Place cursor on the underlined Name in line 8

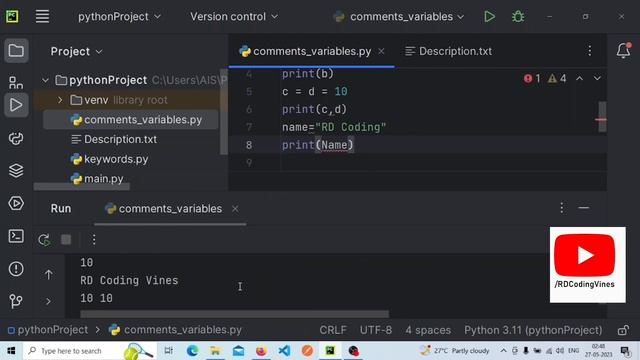click(x=334, y=145)
